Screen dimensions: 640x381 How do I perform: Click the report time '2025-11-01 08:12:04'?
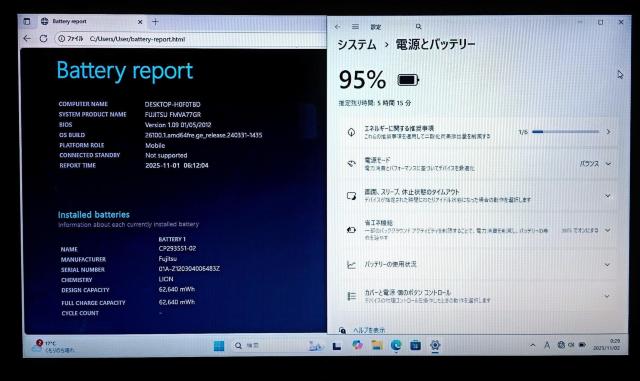pyautogui.click(x=177, y=165)
